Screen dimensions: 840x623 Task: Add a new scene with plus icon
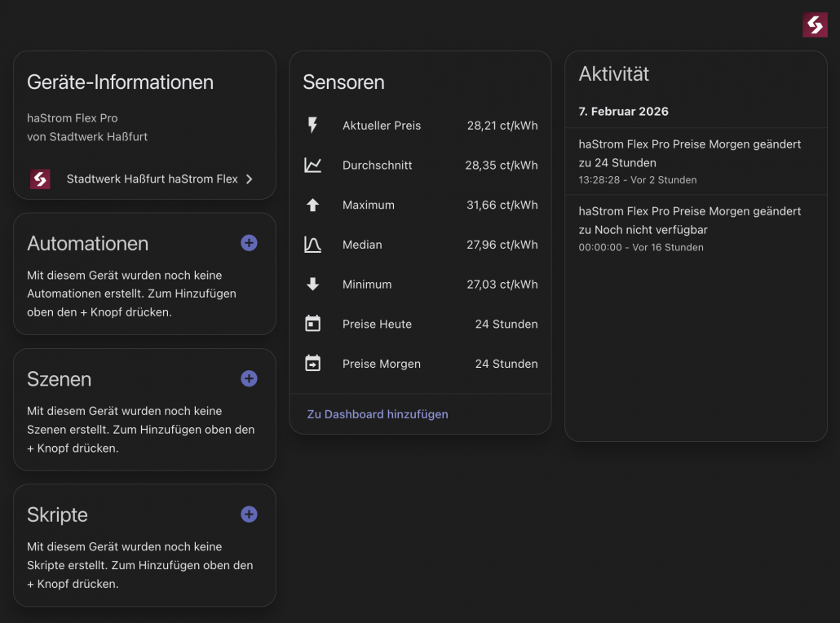pyautogui.click(x=249, y=378)
